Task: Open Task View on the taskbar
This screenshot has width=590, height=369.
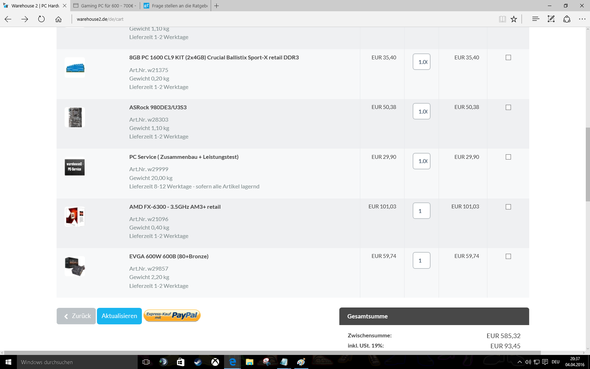Action: (146, 362)
